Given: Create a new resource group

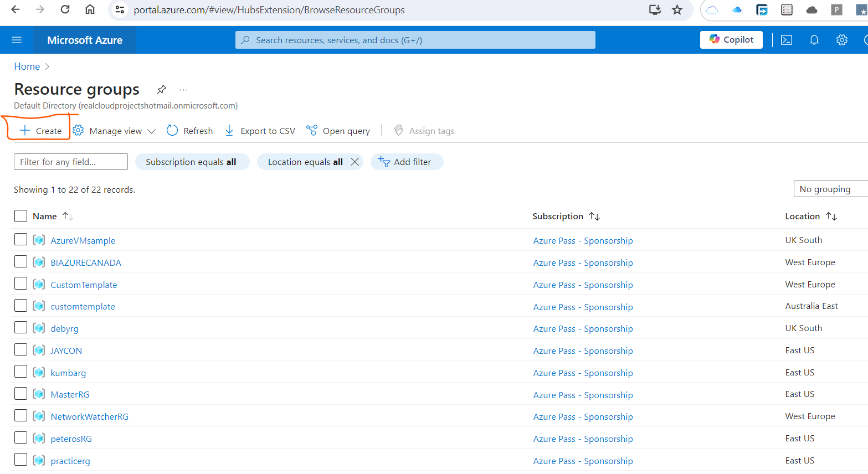Looking at the screenshot, I should [x=40, y=131].
